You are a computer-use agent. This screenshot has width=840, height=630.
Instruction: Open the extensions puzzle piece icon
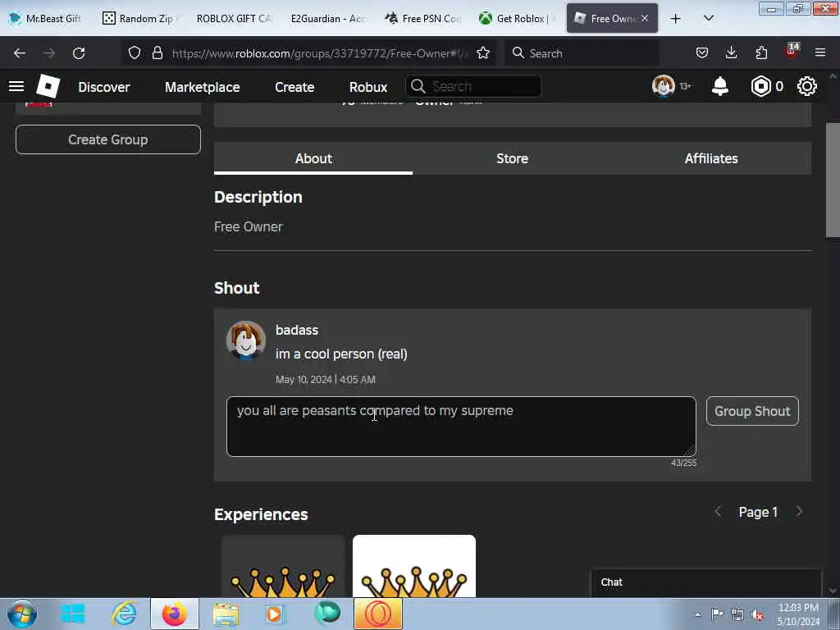[x=761, y=52]
